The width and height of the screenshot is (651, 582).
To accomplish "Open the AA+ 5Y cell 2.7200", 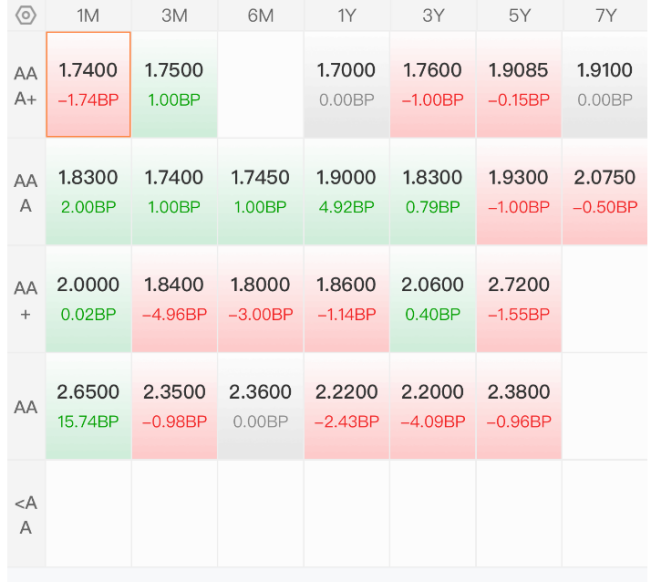I will [x=519, y=299].
